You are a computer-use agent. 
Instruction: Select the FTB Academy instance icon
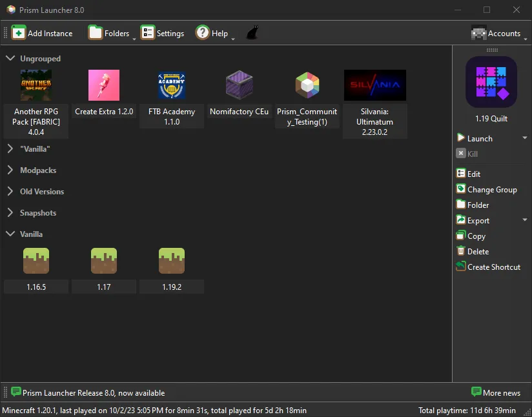pos(172,85)
